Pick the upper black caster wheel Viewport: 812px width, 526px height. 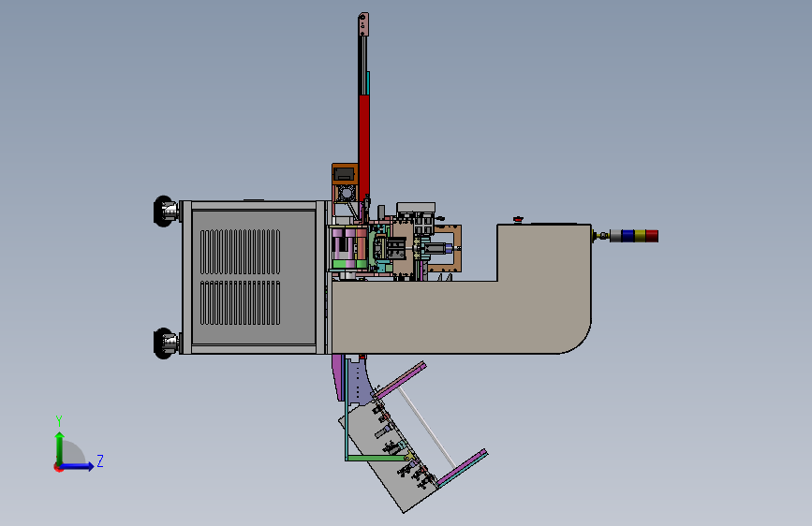tap(164, 212)
